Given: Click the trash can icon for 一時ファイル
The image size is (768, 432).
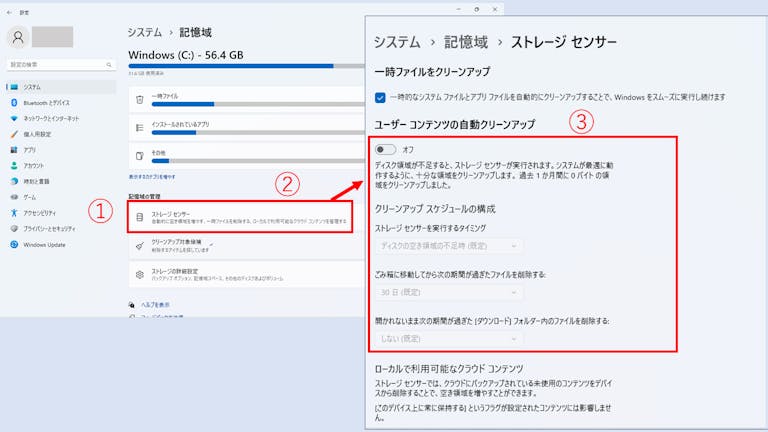Looking at the screenshot, I should 140,99.
